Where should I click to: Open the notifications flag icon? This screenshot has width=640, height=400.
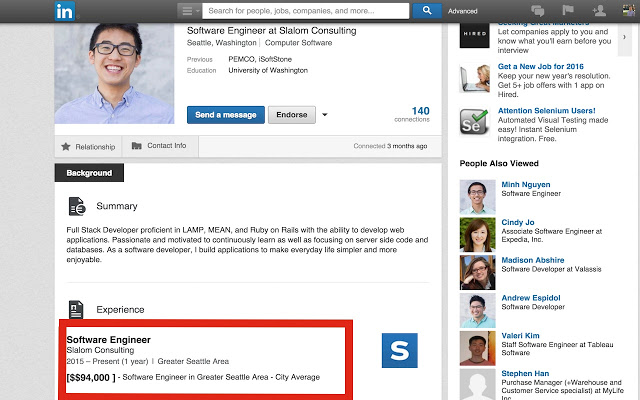pos(568,10)
